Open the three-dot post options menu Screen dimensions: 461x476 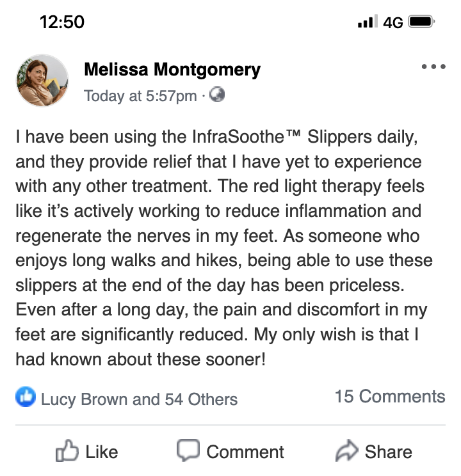(433, 67)
